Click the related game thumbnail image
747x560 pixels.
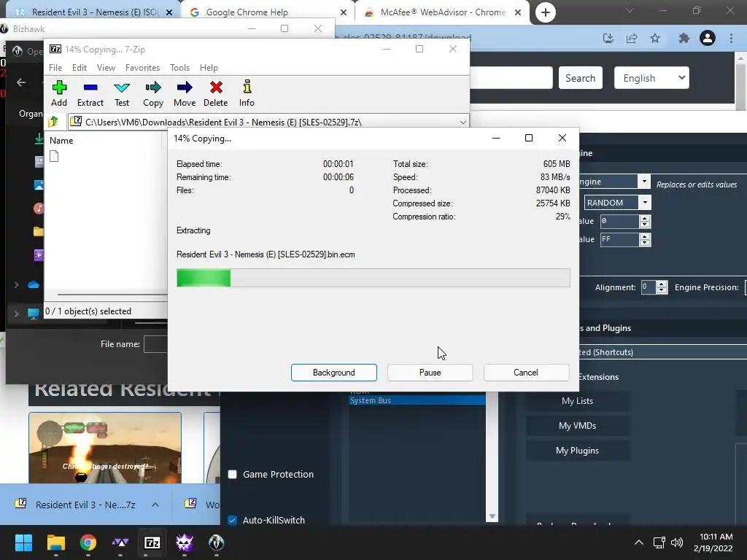click(105, 448)
